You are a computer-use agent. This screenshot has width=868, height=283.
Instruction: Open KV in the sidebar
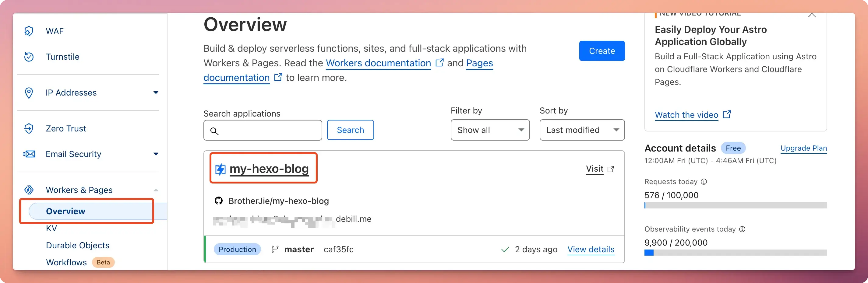pos(51,229)
